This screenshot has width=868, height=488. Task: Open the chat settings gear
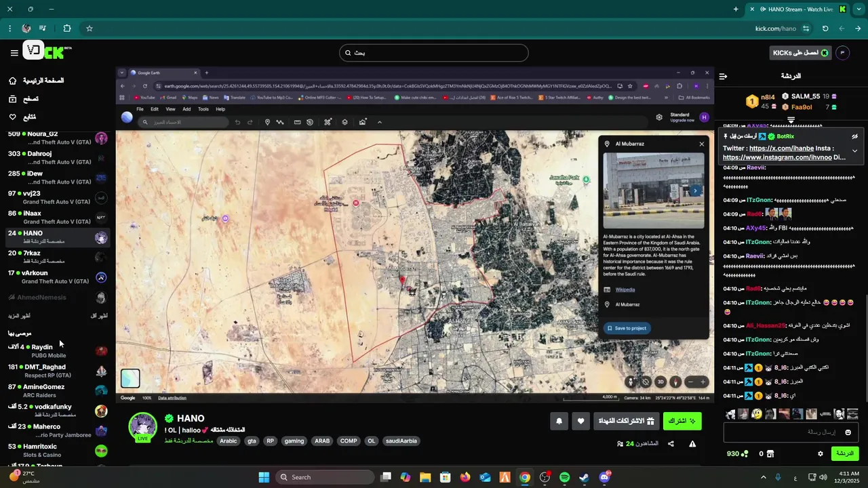point(820,453)
